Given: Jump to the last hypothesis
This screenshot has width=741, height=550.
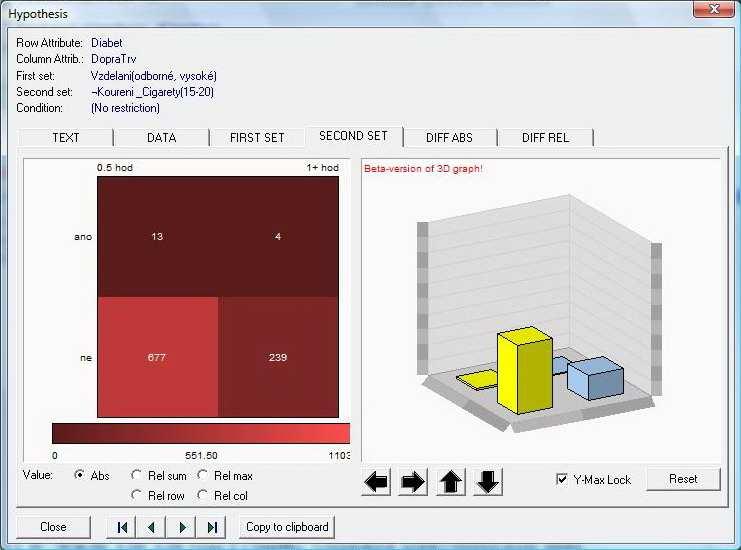Looking at the screenshot, I should pos(212,527).
